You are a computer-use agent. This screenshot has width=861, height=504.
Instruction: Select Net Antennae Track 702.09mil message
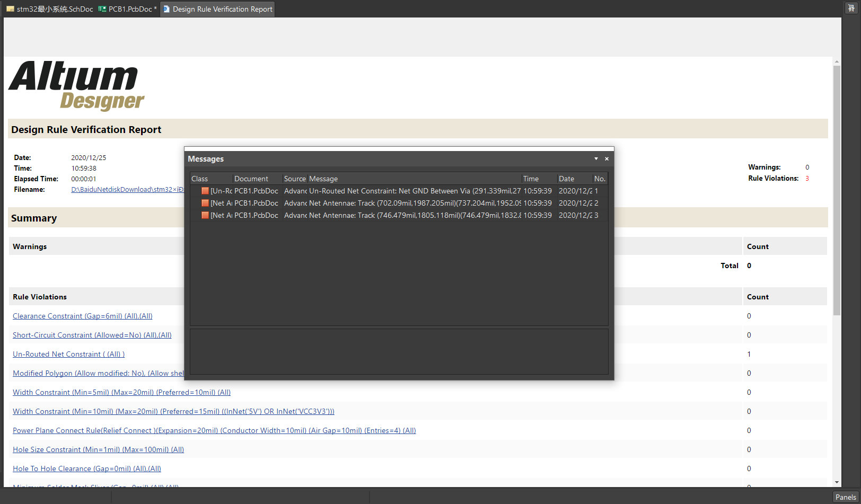pyautogui.click(x=399, y=203)
